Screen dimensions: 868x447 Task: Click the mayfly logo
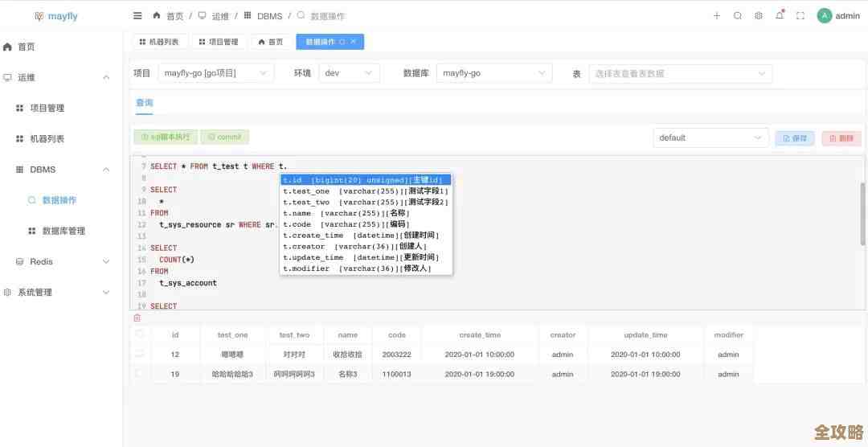[56, 16]
